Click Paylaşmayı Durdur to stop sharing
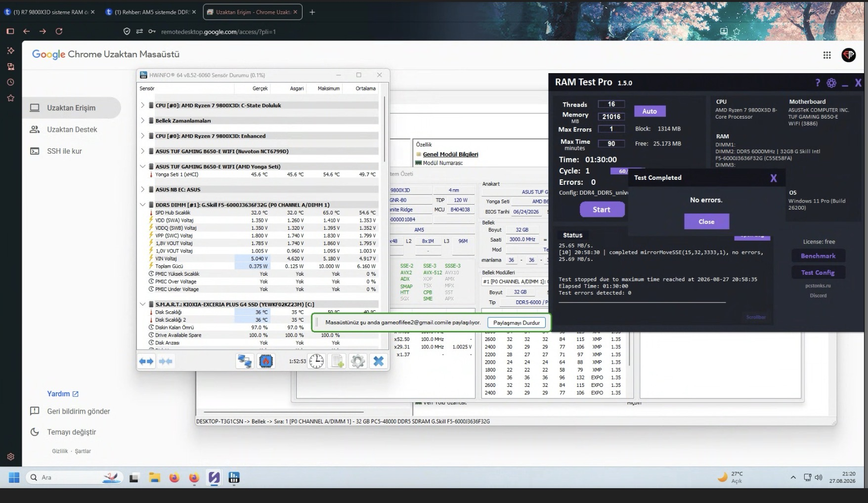 (517, 323)
